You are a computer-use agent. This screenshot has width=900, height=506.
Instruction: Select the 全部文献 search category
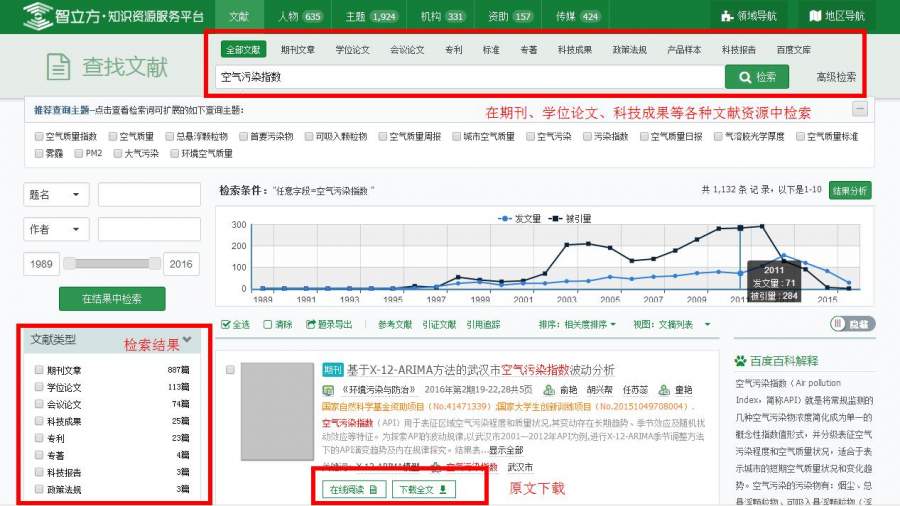[243, 50]
